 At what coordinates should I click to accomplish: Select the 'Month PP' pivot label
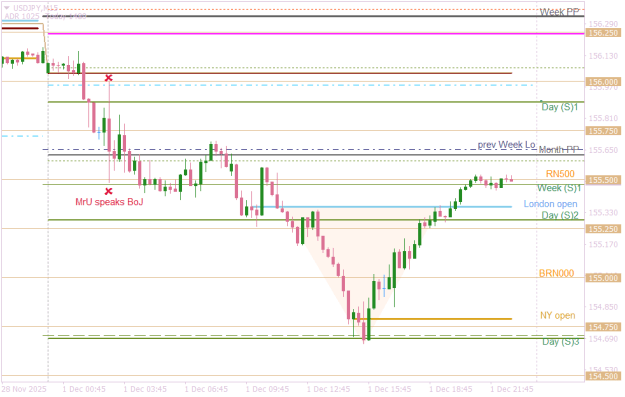click(x=558, y=149)
